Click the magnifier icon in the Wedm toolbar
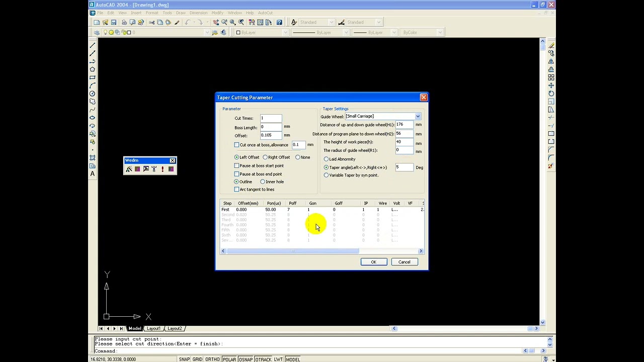The image size is (644, 362). click(x=146, y=169)
